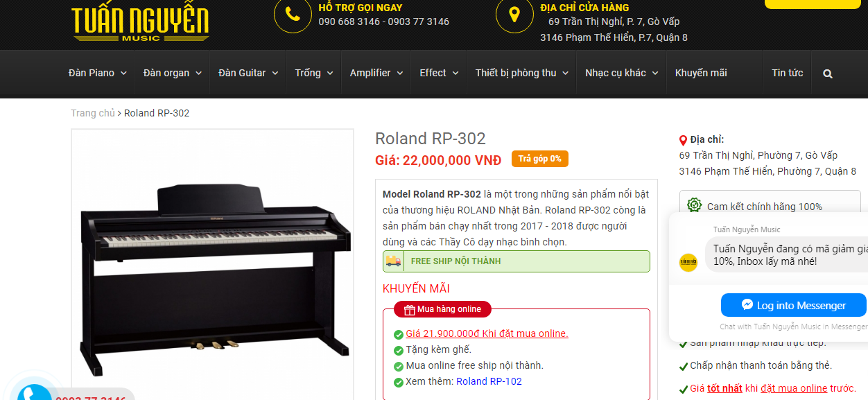Expand the Nhạc cụ khác dropdown
Screen dimensions: 868x400
pyautogui.click(x=622, y=73)
